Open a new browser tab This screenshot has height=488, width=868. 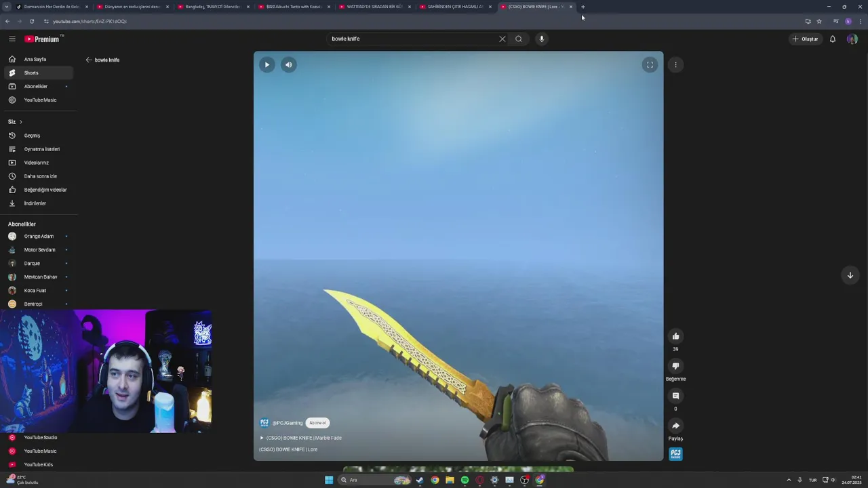(583, 7)
